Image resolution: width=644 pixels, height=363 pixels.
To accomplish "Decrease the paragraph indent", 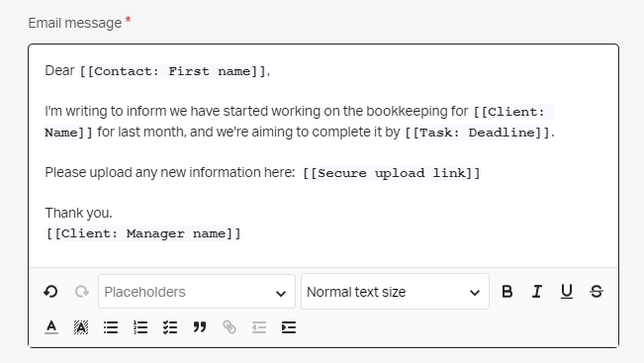I will [259, 327].
